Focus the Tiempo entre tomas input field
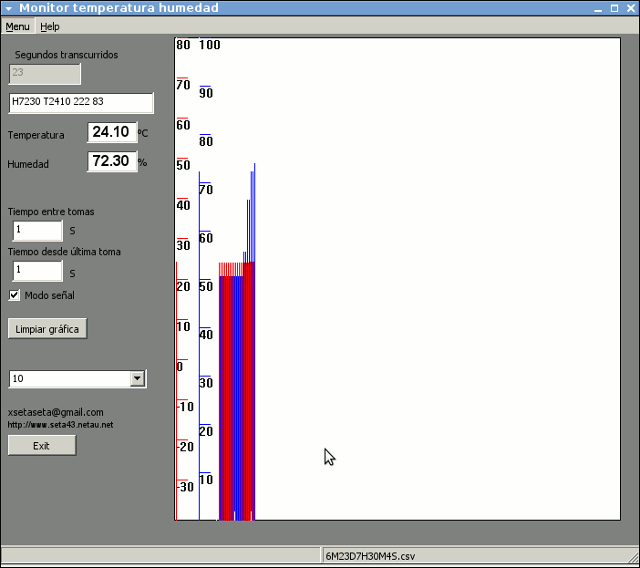 [37, 231]
